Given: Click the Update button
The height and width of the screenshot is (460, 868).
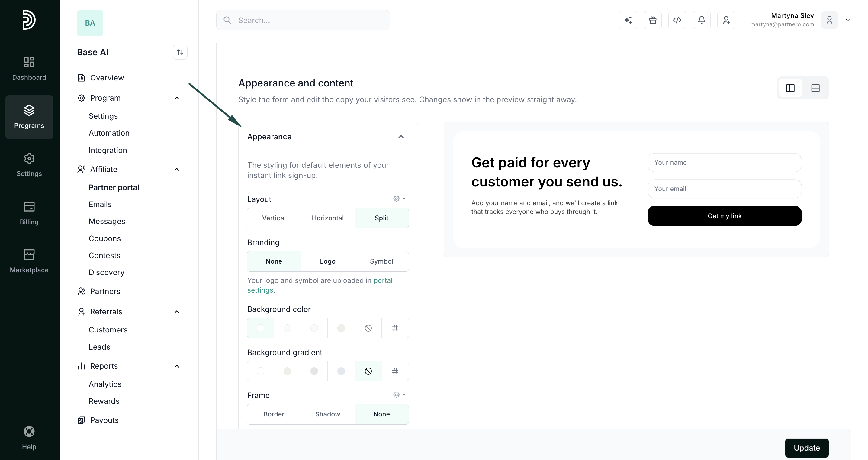Looking at the screenshot, I should [807, 448].
